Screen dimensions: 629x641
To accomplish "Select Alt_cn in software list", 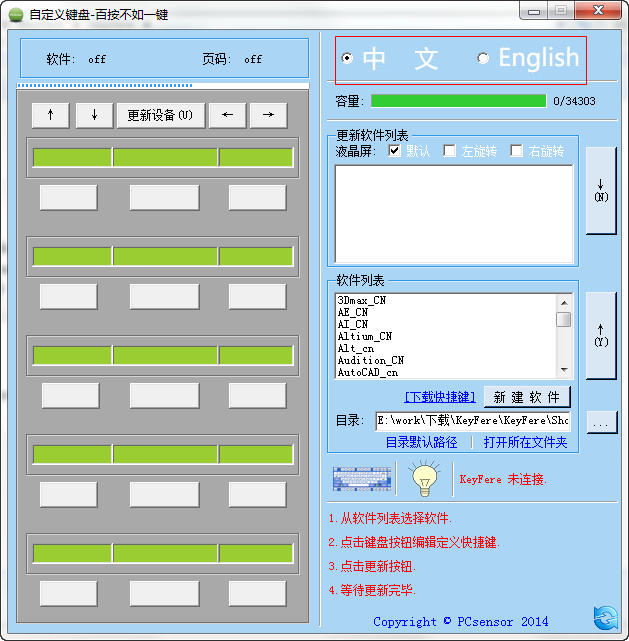I will click(356, 348).
